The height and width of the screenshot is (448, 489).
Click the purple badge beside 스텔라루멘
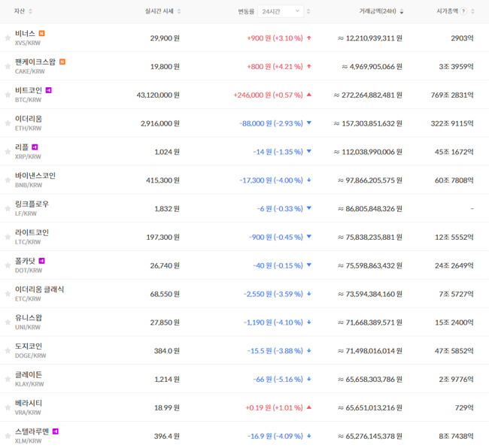tap(55, 431)
